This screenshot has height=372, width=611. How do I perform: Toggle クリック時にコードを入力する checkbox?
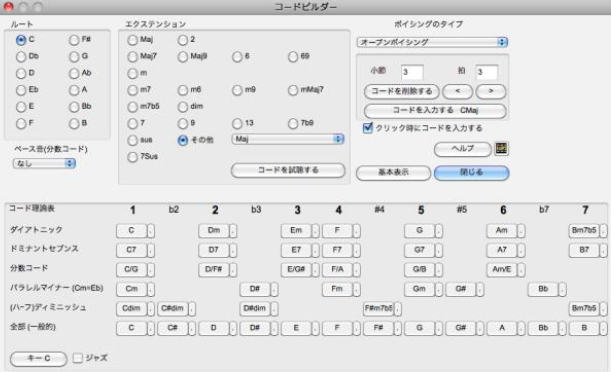367,128
